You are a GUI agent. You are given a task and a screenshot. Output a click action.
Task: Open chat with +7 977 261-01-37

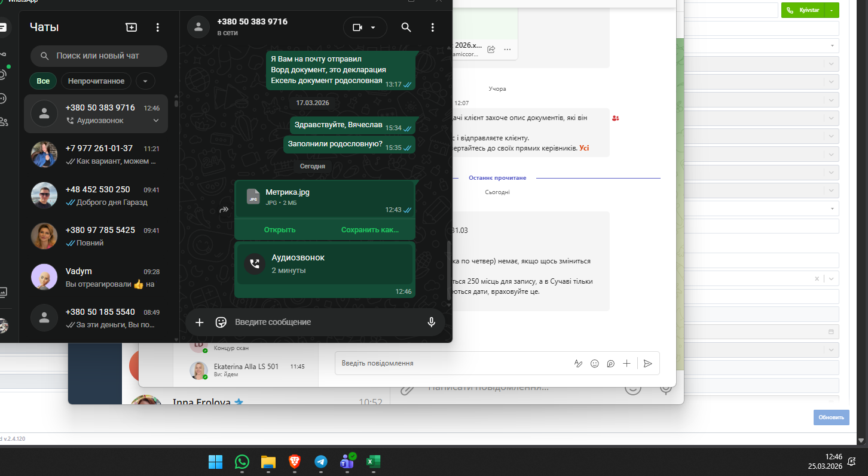coord(96,154)
